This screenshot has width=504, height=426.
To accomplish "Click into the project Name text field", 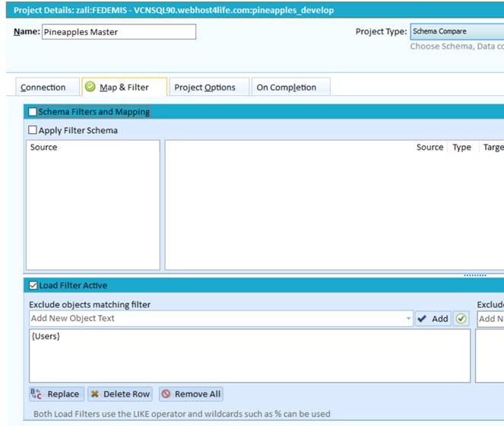I will pos(118,32).
